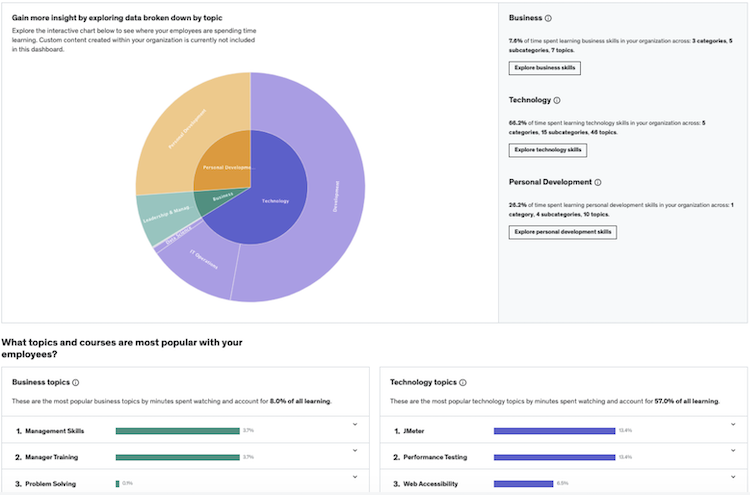Click Explore personal development skills button
Viewport: 750px width, 495px height.
coord(562,232)
